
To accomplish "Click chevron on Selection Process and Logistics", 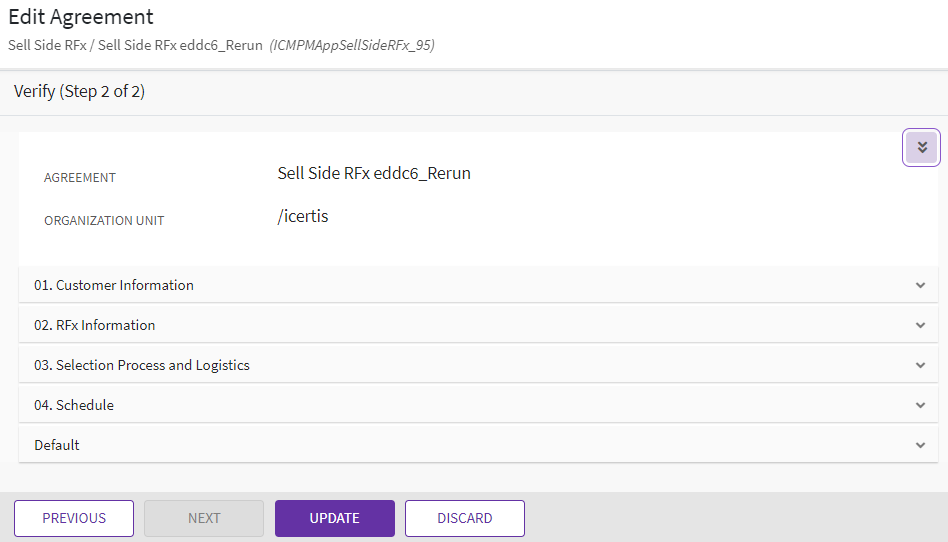I will pos(920,365).
